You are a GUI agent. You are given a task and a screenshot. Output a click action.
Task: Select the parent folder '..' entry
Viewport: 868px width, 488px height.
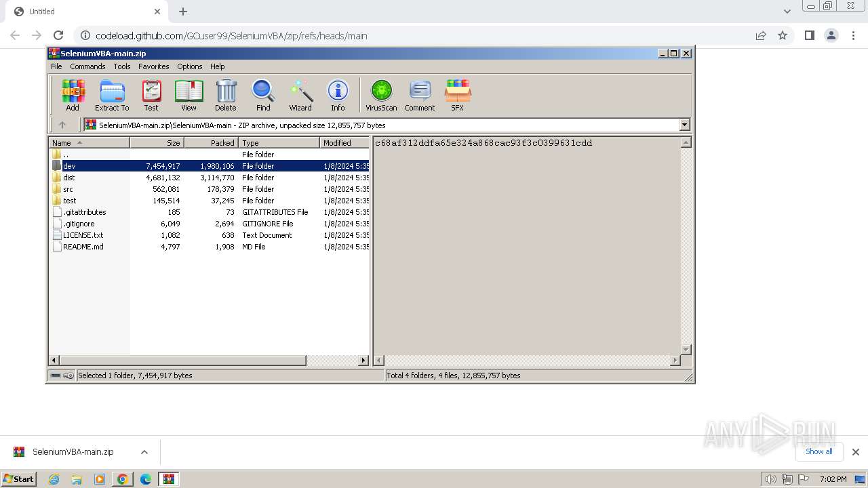point(210,155)
